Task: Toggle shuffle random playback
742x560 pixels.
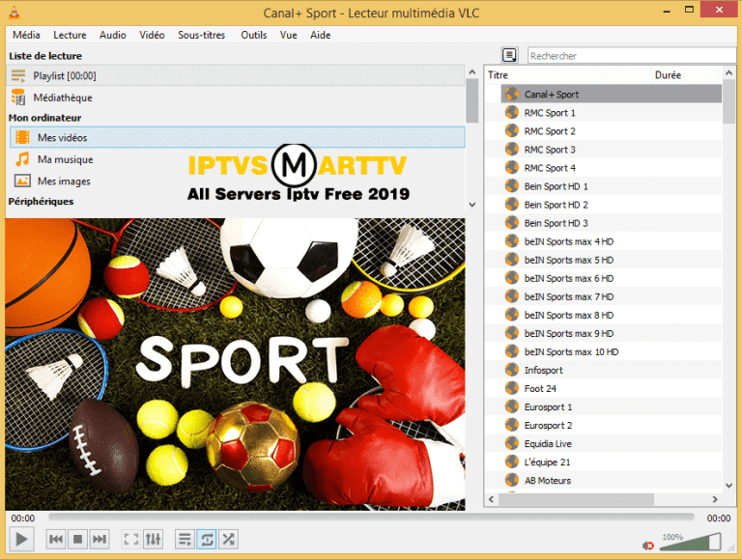Action: click(228, 539)
